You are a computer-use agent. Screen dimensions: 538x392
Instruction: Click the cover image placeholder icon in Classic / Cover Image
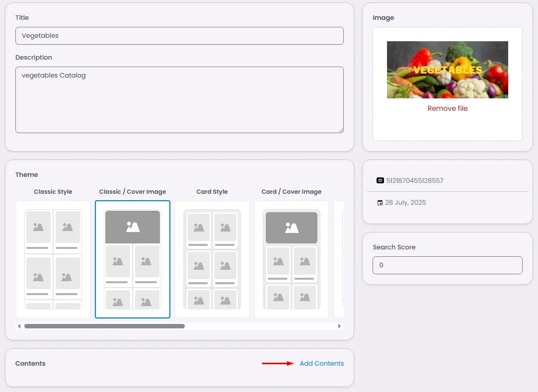133,227
